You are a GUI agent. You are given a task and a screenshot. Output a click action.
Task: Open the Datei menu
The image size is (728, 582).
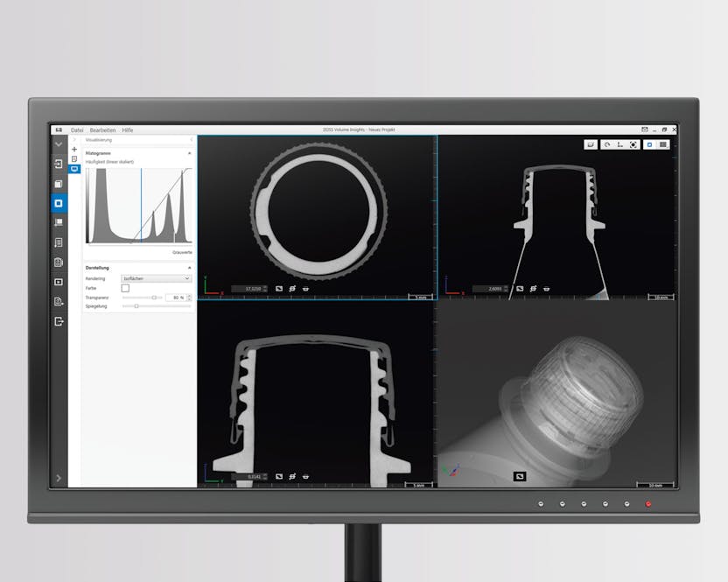tap(77, 130)
